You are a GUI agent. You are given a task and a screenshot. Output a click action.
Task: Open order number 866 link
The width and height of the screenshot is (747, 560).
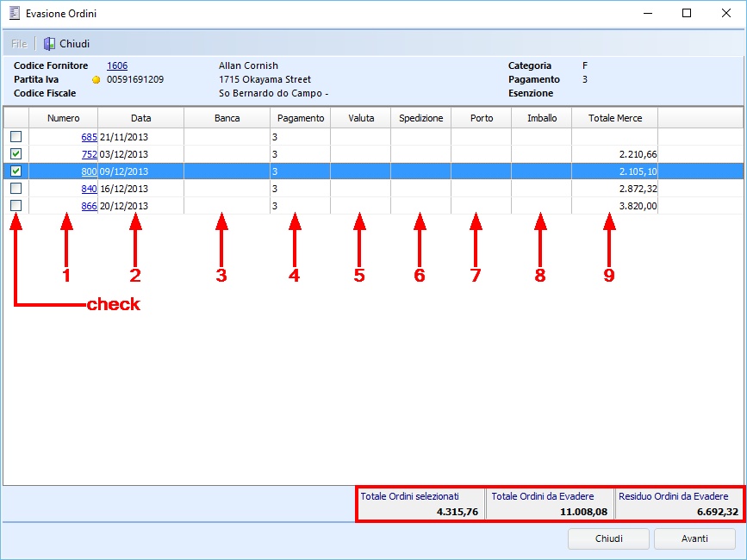click(89, 206)
